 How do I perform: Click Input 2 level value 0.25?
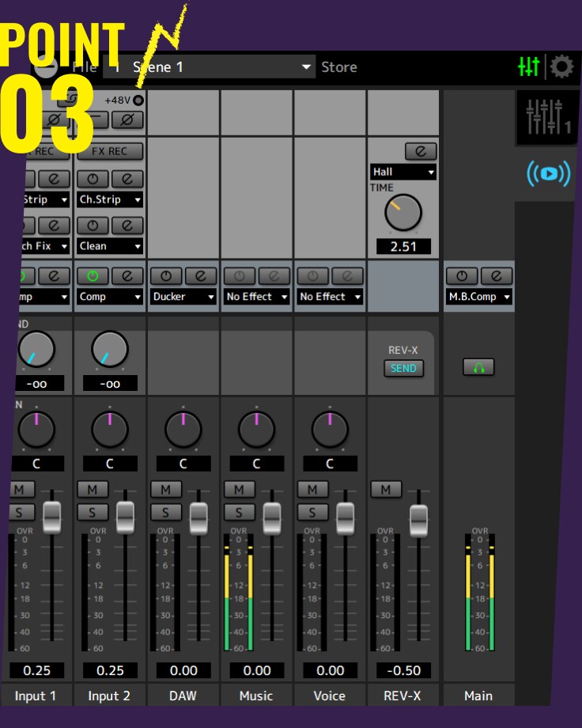pos(110,670)
